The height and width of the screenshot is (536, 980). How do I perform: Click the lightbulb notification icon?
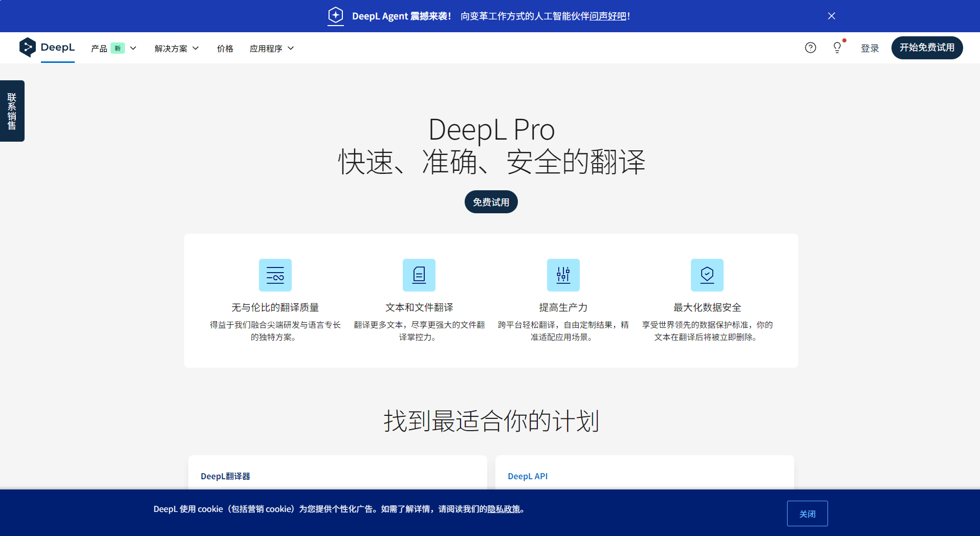(837, 48)
